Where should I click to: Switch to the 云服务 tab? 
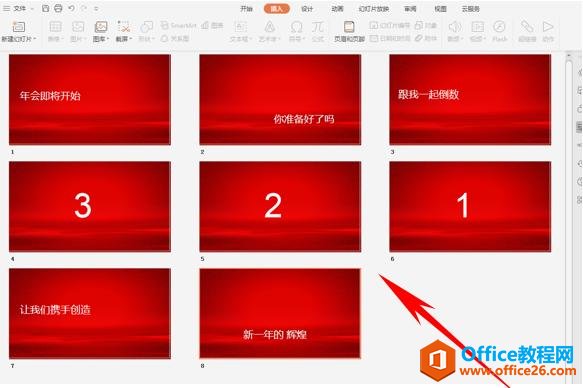[470, 8]
